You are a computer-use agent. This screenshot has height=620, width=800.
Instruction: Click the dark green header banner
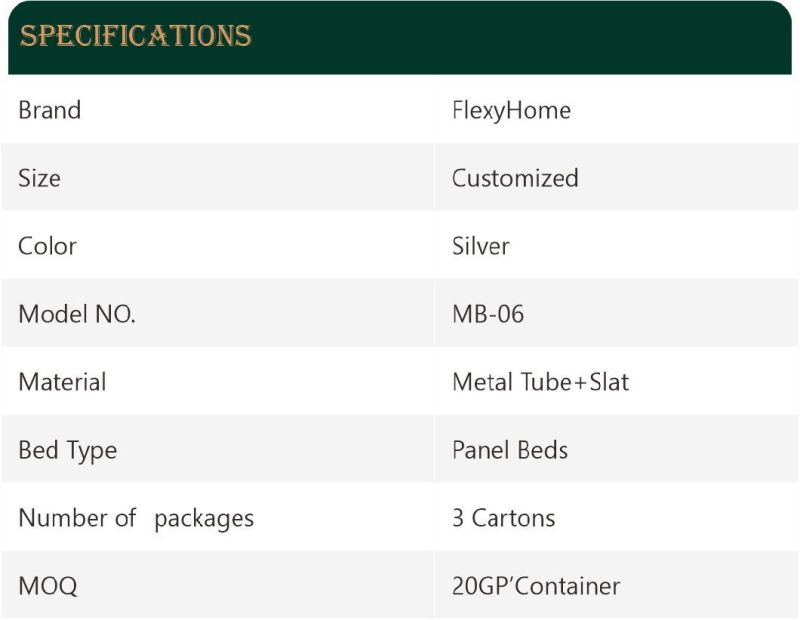pos(399,38)
